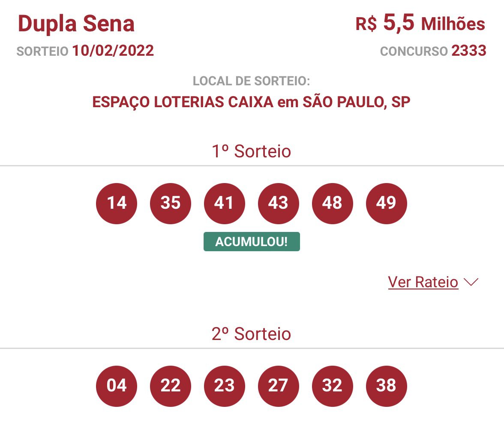Viewport: 504px width, 427px height.
Task: Click the number 23 ball
Action: coord(225,386)
